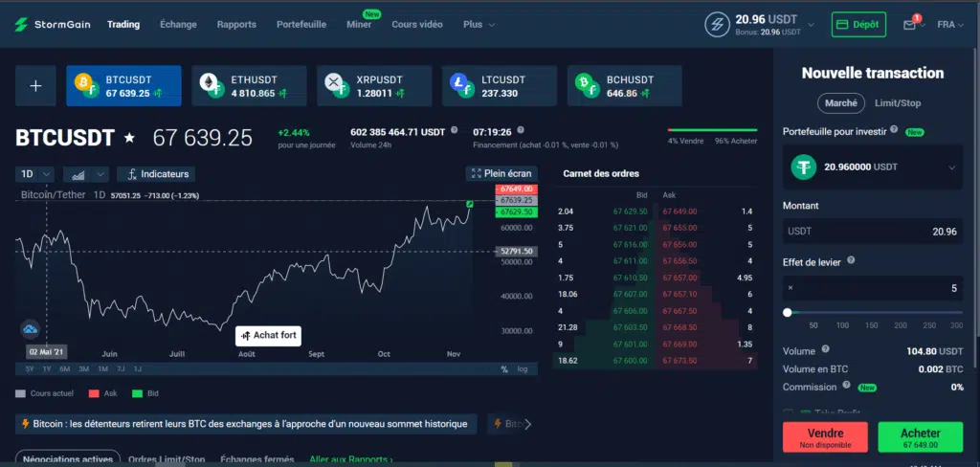Open the Bitcoin holders news headline
Image resolution: width=980 pixels, height=467 pixels.
(246, 424)
